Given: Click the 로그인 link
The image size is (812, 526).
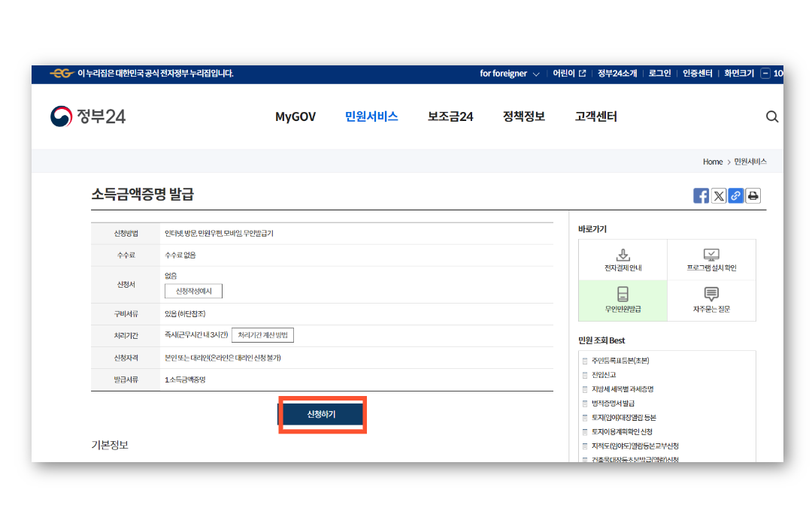Looking at the screenshot, I should pyautogui.click(x=660, y=74).
